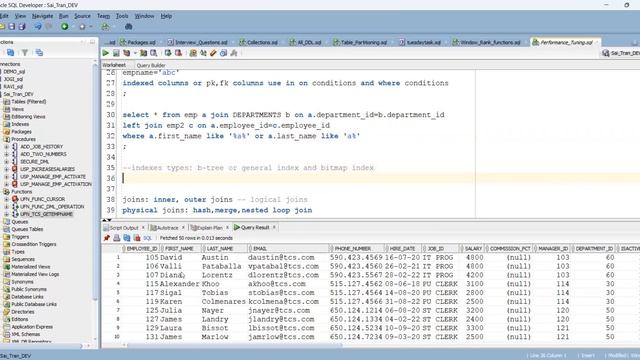
Task: Open the Help menu
Action: pyautogui.click(x=166, y=16)
